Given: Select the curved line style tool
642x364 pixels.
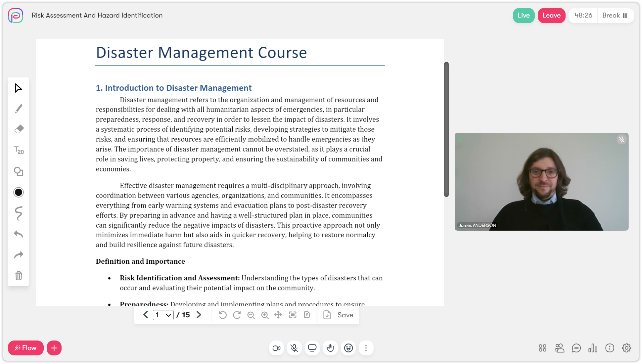Looking at the screenshot, I should click(19, 213).
